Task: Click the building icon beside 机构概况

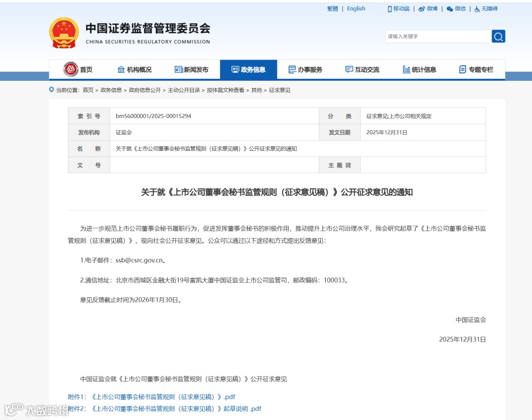Action: pos(121,70)
